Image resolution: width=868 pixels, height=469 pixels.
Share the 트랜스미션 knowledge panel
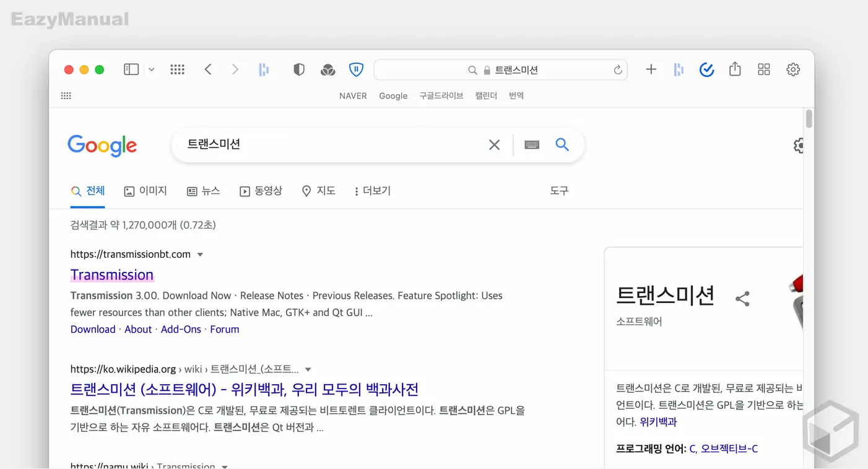tap(742, 298)
